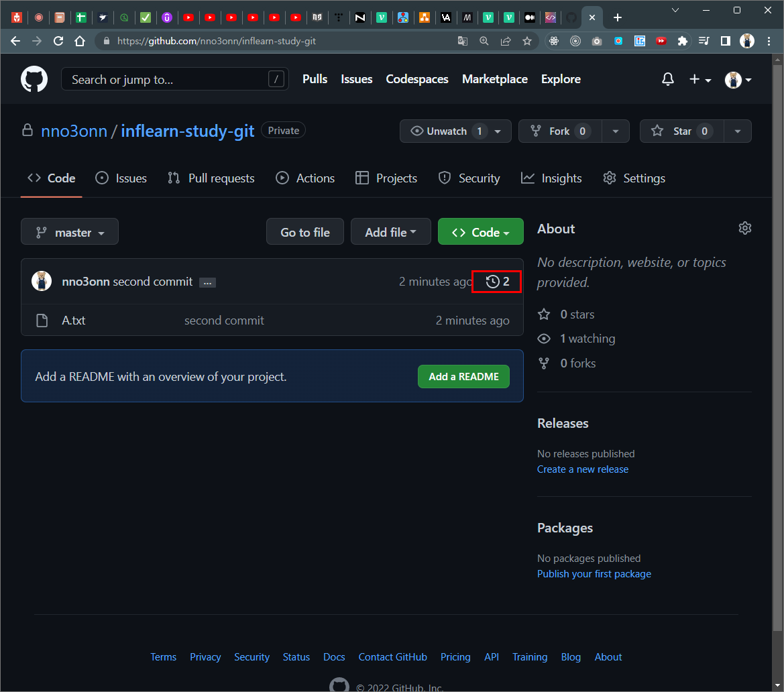Open A.txt row's second commit message
Viewport: 784px width, 692px height.
[224, 321]
